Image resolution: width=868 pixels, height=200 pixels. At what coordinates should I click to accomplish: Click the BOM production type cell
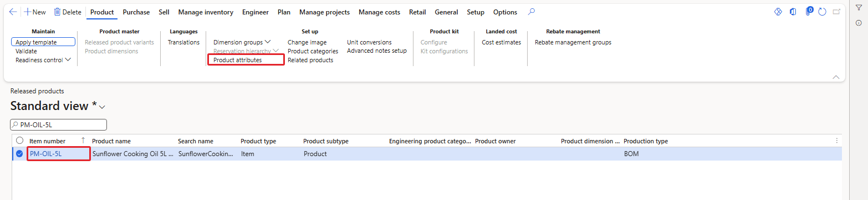631,154
